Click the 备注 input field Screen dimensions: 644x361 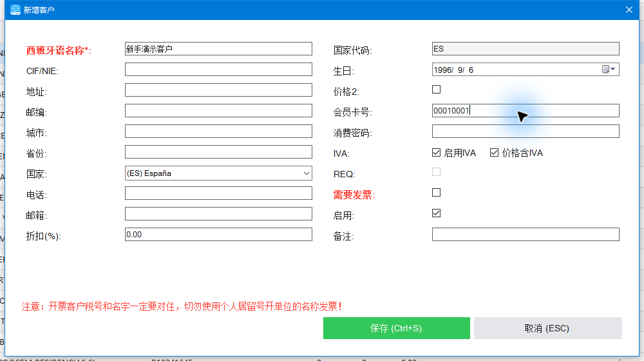[x=526, y=235]
